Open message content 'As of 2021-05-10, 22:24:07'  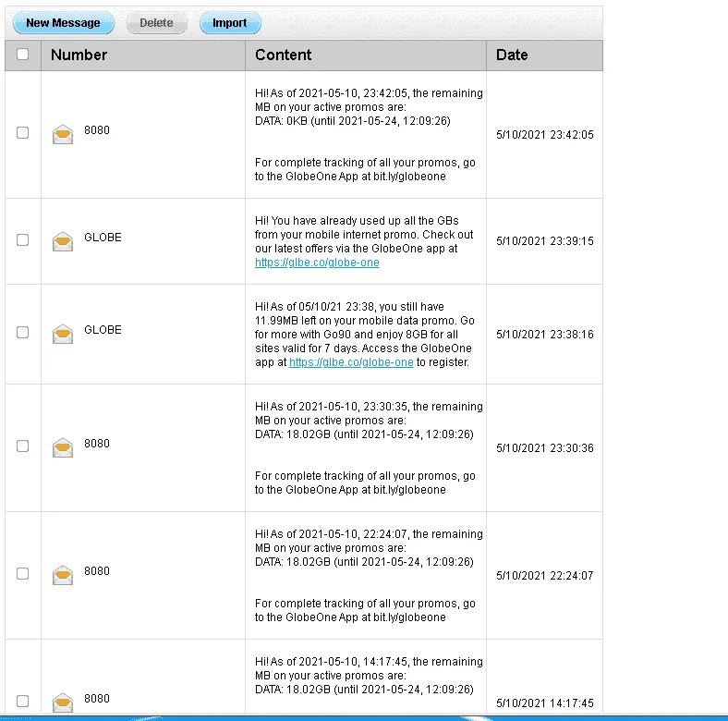click(369, 576)
